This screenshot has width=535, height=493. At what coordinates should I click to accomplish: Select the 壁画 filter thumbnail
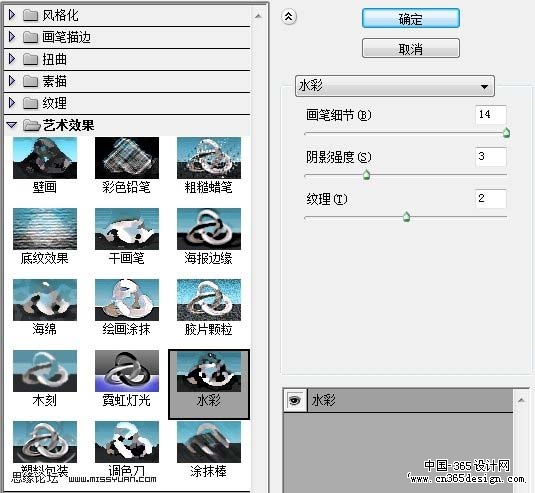pos(45,158)
